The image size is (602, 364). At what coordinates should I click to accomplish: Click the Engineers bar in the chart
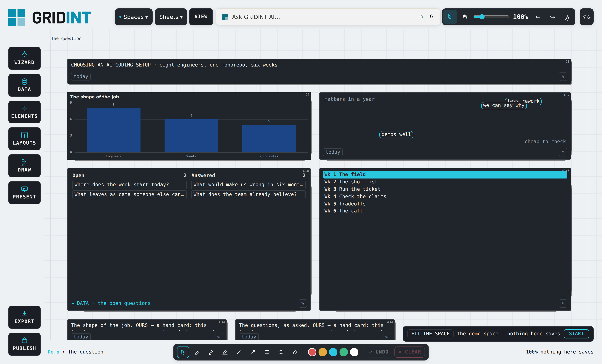(x=114, y=130)
